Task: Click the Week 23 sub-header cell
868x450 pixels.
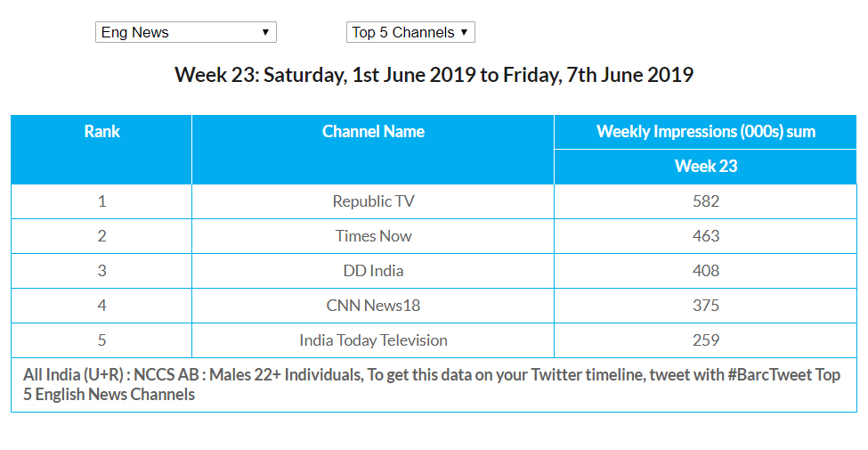Action: point(705,167)
